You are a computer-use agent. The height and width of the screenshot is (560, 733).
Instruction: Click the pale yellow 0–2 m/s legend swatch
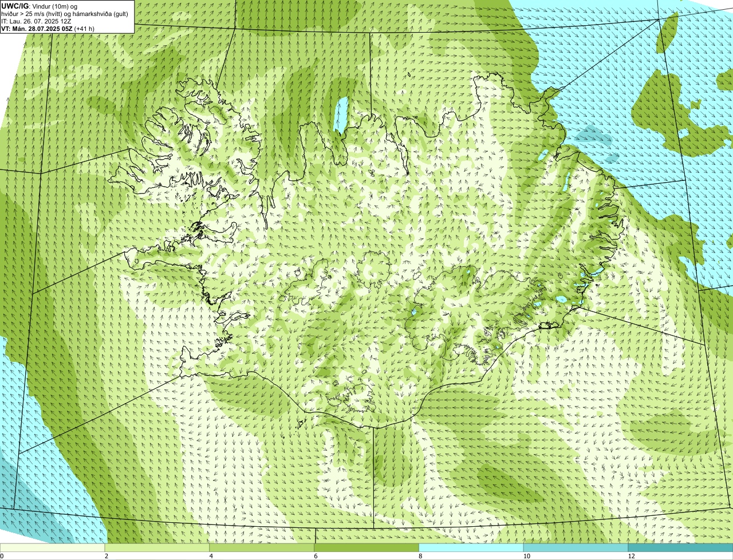pos(53,548)
